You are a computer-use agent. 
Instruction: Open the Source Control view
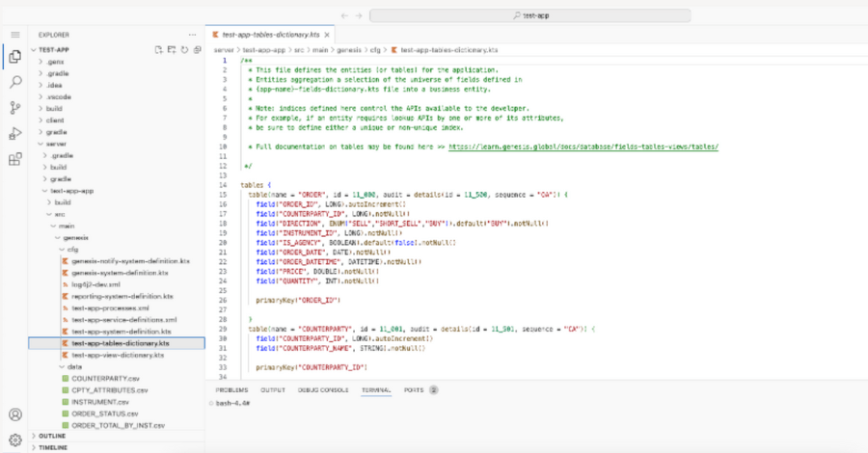[x=15, y=107]
